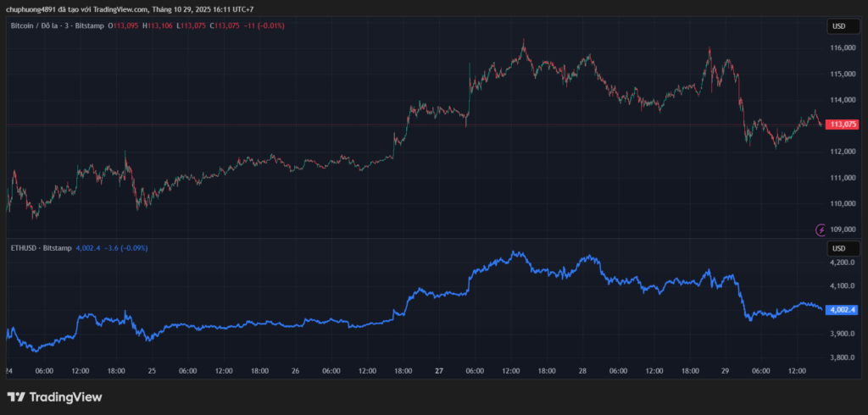Click the blue 4,002.4 price label

pos(844,310)
